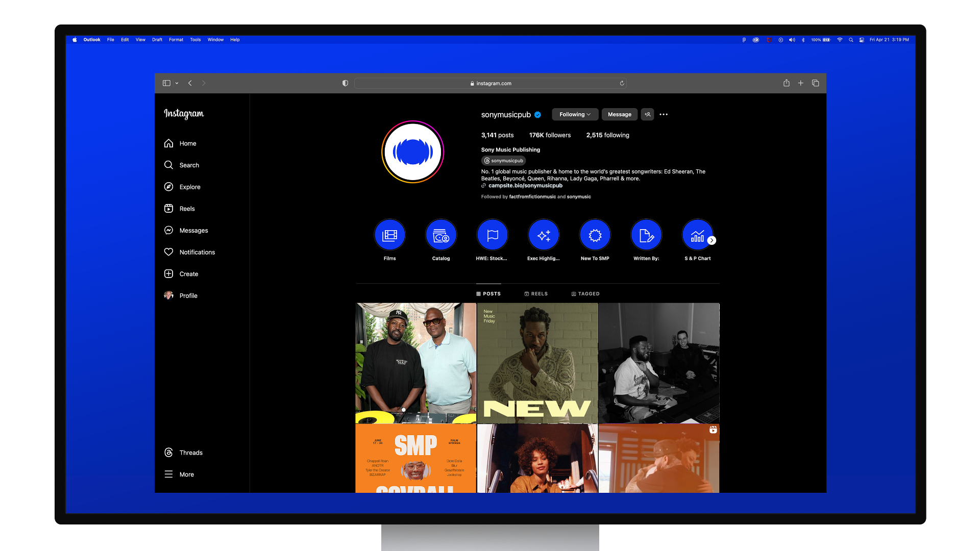The height and width of the screenshot is (551, 980).
Task: Open the Format menu
Action: pos(176,40)
